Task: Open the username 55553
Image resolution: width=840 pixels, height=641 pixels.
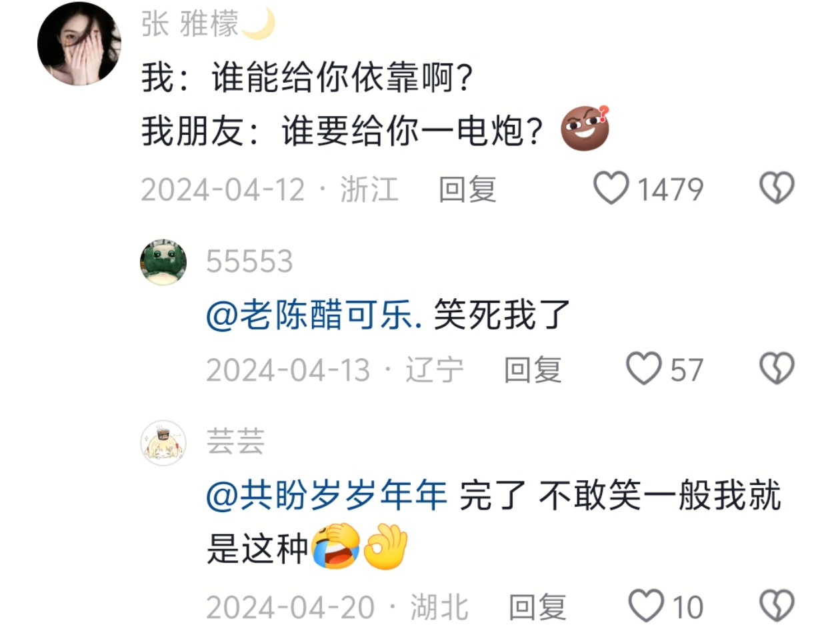Action: tap(249, 261)
